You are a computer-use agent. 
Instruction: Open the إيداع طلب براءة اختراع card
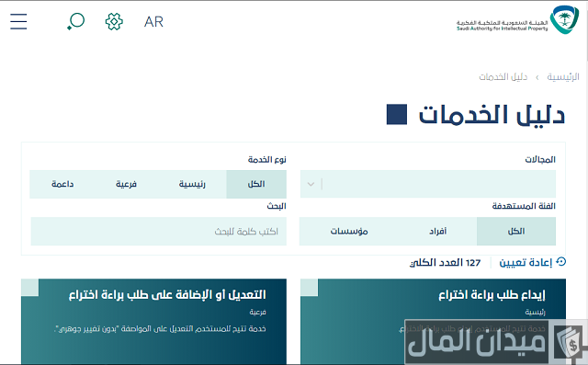433,321
